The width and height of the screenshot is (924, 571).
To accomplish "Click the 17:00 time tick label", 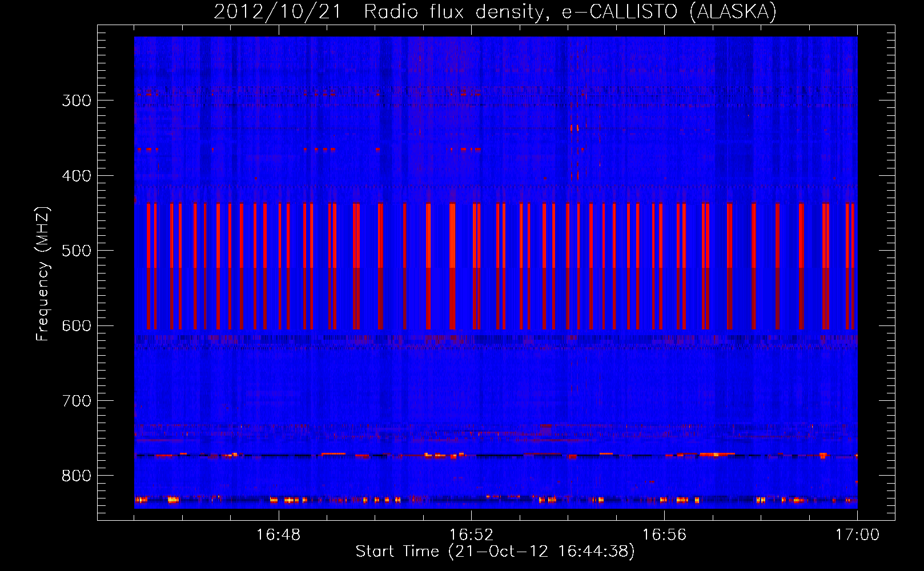I will [857, 535].
